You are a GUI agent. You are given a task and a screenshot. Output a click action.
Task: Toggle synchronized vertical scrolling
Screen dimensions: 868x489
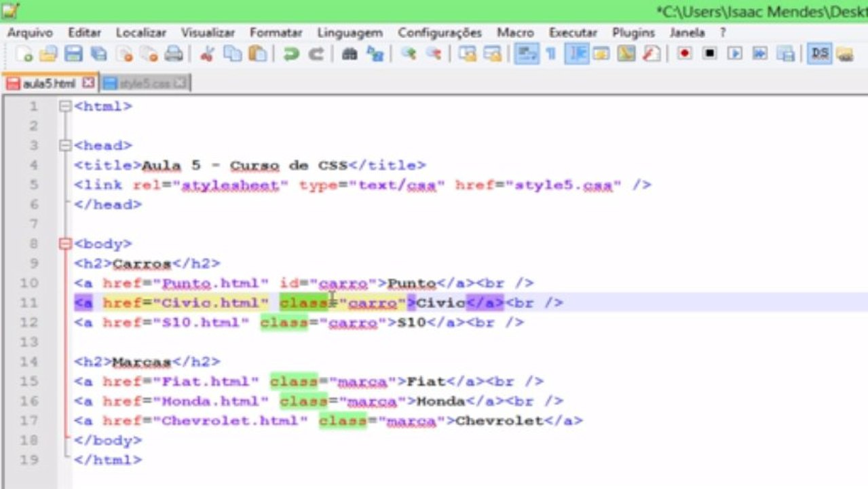tap(466, 54)
